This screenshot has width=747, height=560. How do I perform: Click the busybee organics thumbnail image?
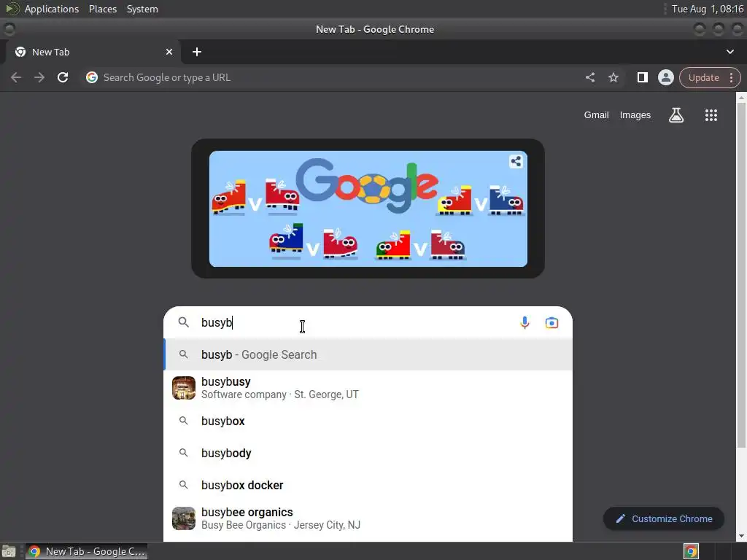[x=183, y=518]
